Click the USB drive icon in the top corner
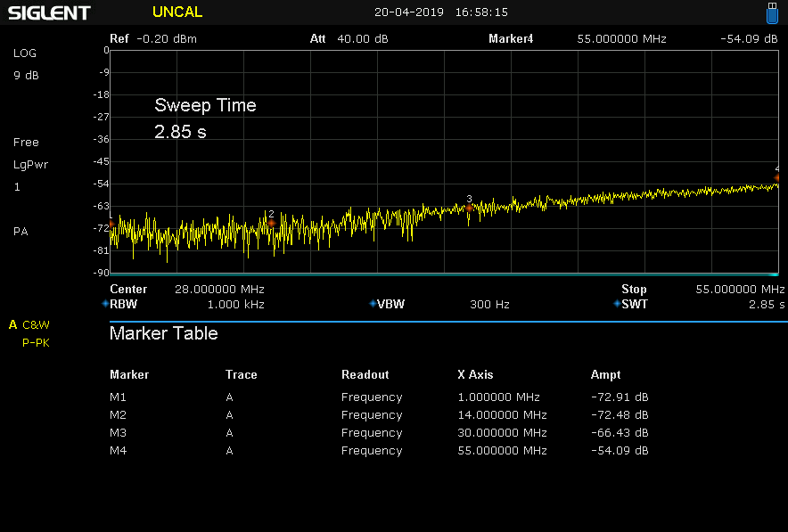The width and height of the screenshot is (788, 532). (772, 12)
